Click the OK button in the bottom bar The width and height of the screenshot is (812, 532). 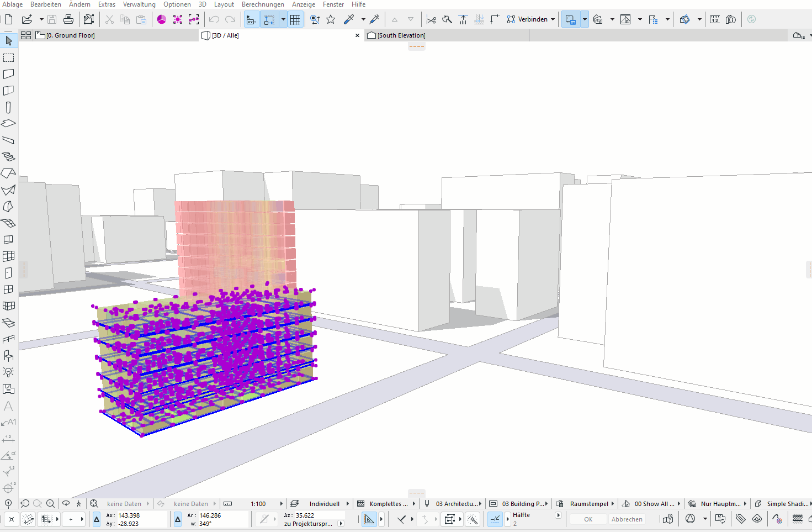(588, 519)
